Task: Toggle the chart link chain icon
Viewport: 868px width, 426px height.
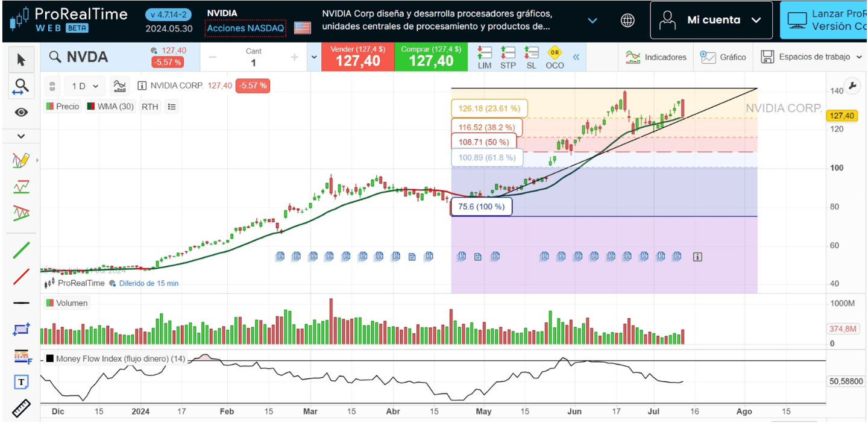Action: pyautogui.click(x=52, y=86)
